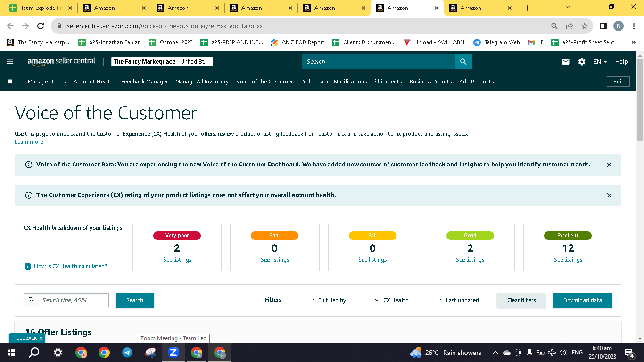Open Windows Start menu
Viewport: 644px width, 362px height.
point(11,353)
